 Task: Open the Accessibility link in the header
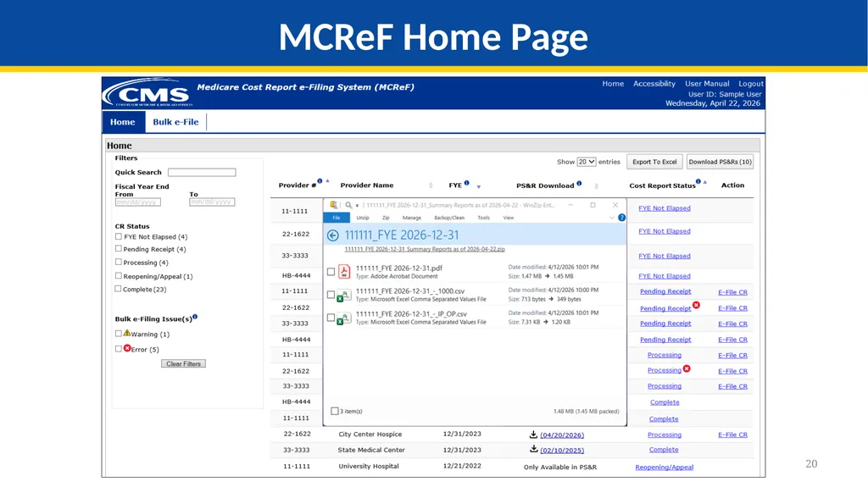[654, 84]
